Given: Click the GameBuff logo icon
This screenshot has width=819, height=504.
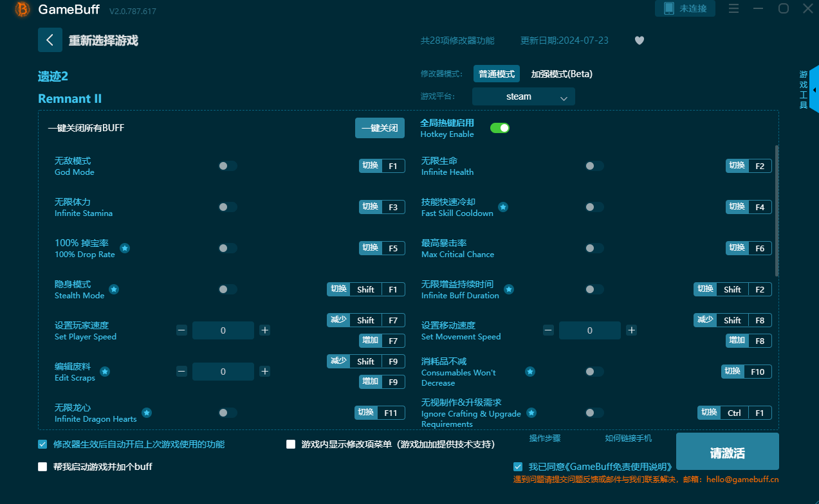Looking at the screenshot, I should (23, 9).
